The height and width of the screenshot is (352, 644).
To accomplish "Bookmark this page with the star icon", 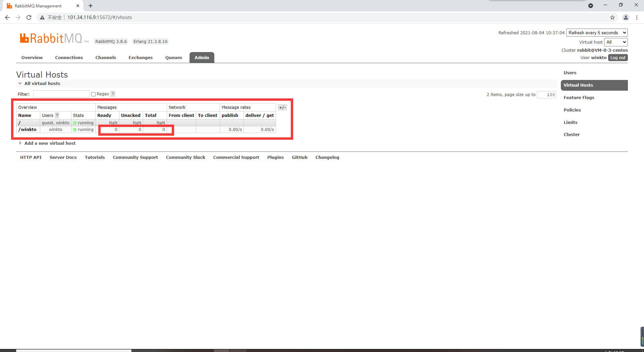I will 612,17.
